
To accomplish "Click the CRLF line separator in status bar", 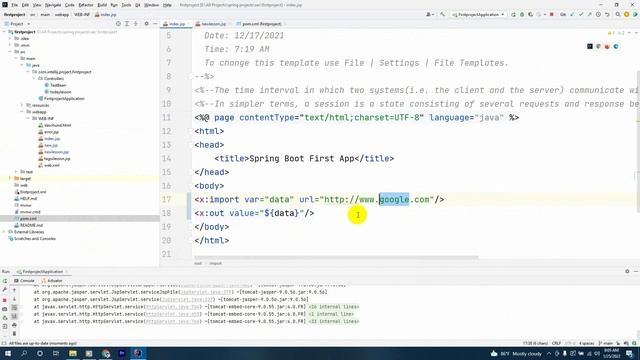I will click(x=556, y=343).
